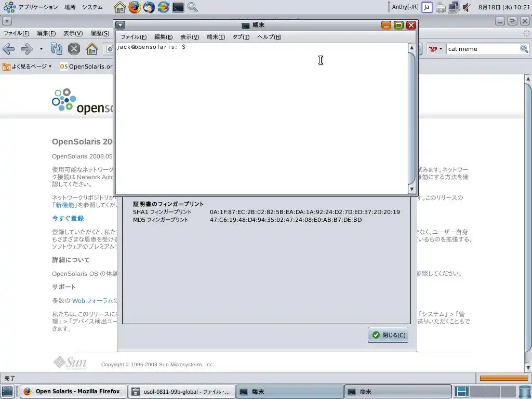Go to Firefox home page icon

(x=91, y=49)
